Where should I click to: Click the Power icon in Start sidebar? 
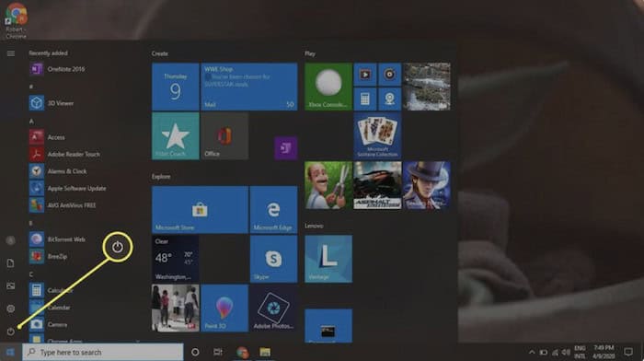point(11,332)
